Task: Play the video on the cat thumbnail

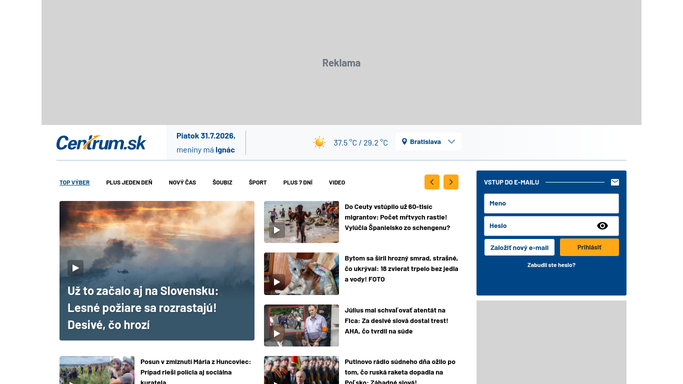Action: coord(277,282)
